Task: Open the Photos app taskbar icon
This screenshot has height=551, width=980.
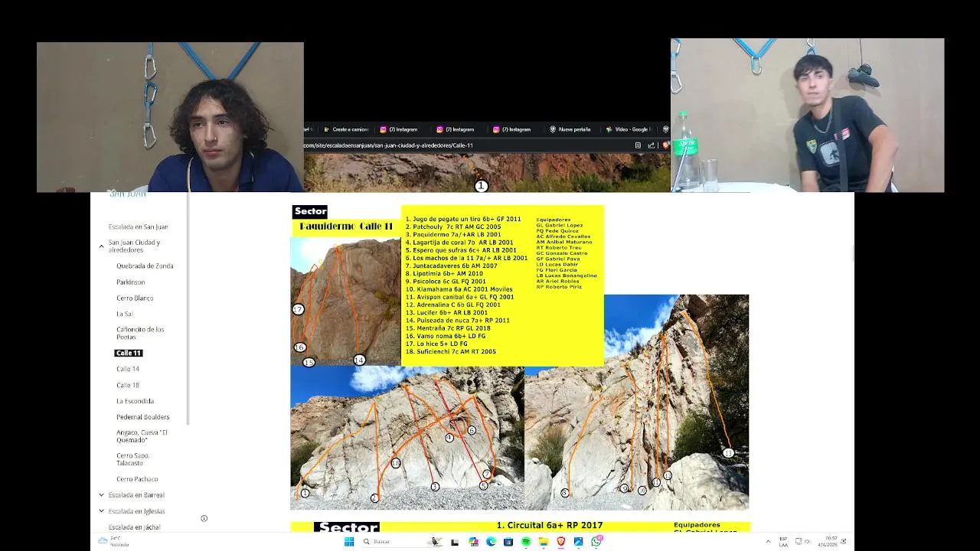Action: coord(579,542)
